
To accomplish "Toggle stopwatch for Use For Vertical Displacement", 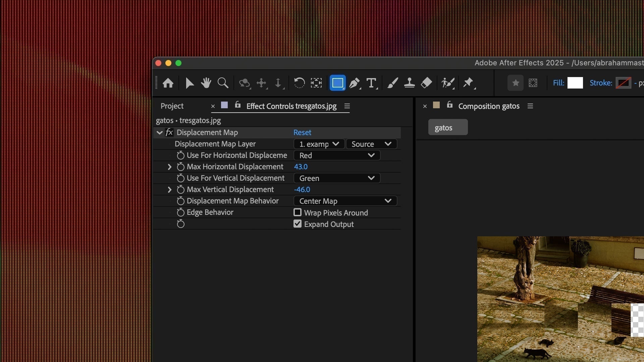I will coord(180,178).
